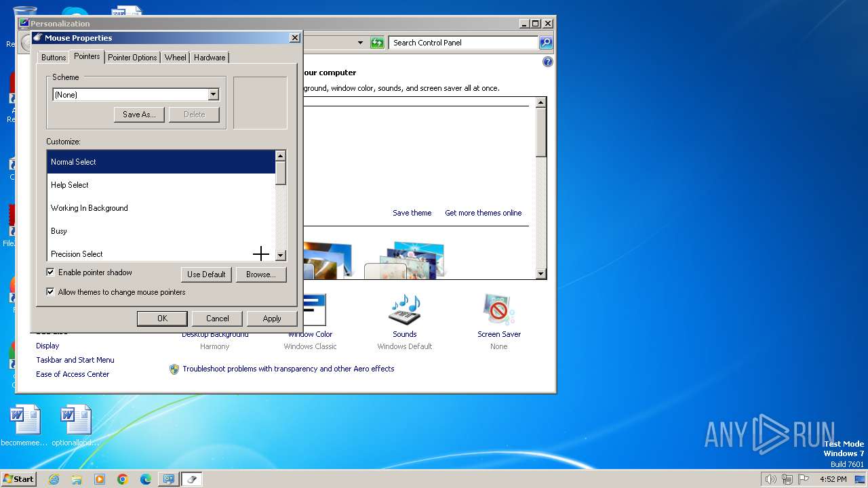Open the Sounds keyboard icon in Personalization
The image size is (868, 488).
pos(405,310)
